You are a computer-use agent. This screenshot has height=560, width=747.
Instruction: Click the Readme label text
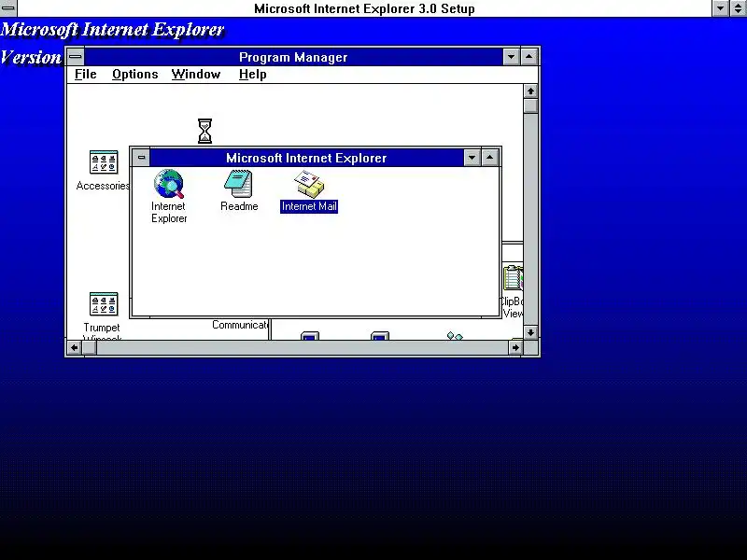coord(239,206)
